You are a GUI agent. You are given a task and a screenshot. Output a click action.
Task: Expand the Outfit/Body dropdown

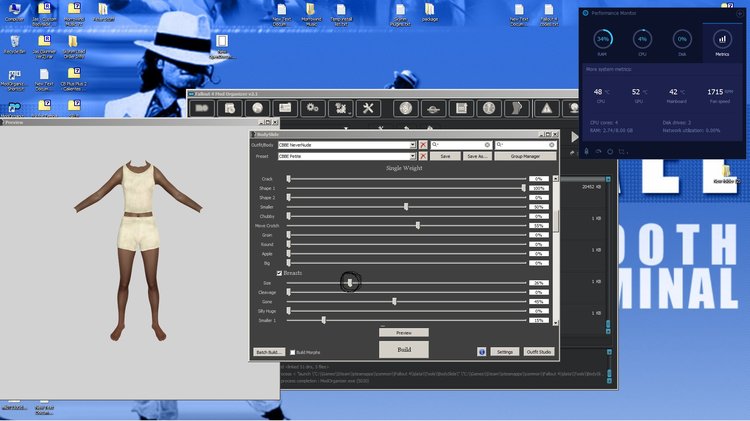(x=412, y=144)
